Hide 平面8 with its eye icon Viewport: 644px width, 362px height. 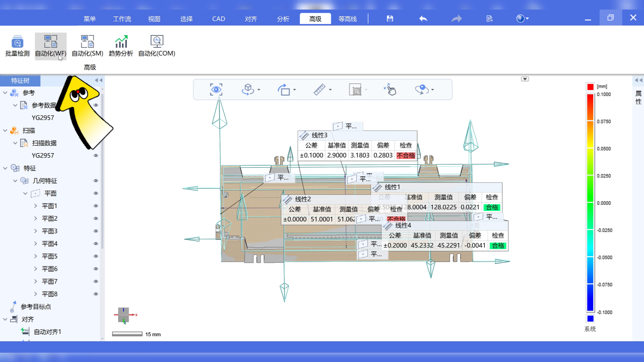click(96, 294)
